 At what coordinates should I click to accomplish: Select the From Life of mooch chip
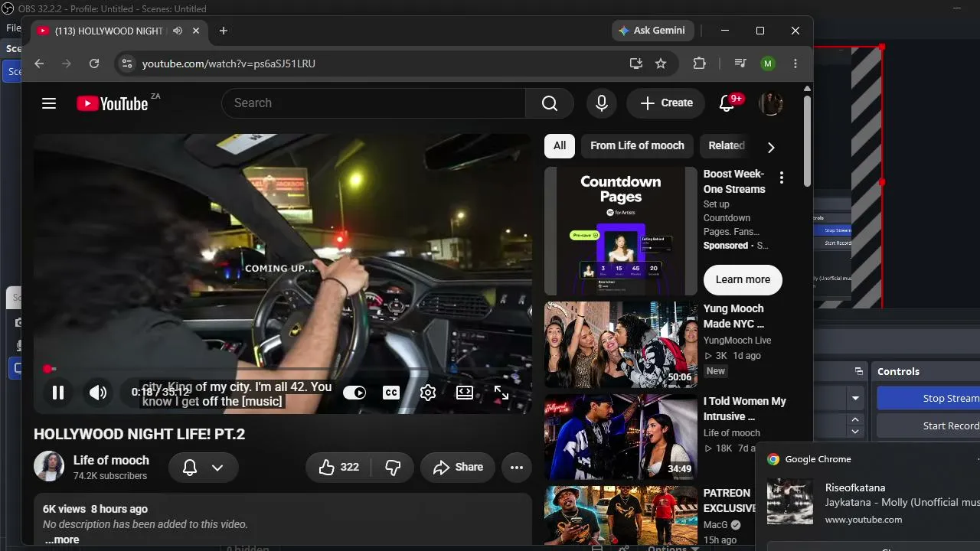coord(637,145)
